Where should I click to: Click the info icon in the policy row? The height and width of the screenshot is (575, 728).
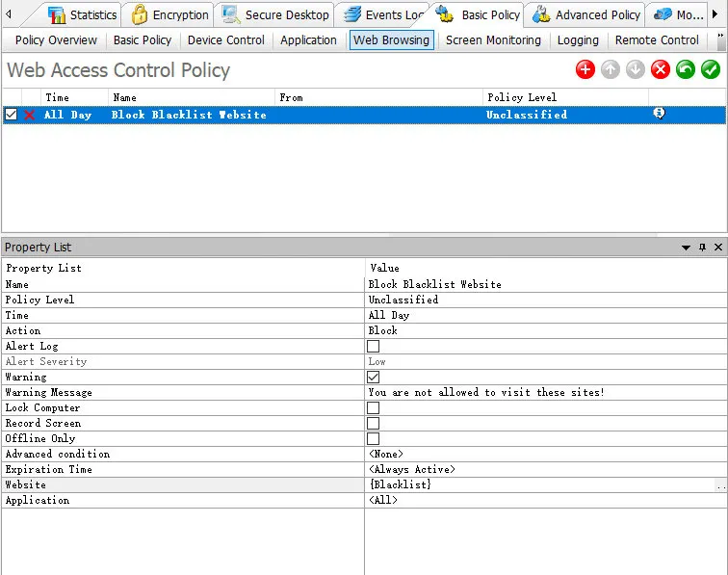(660, 114)
